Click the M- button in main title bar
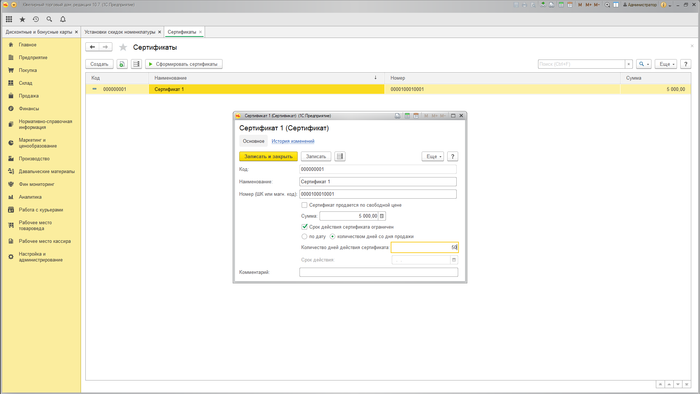This screenshot has width=700, height=394. 597,4
